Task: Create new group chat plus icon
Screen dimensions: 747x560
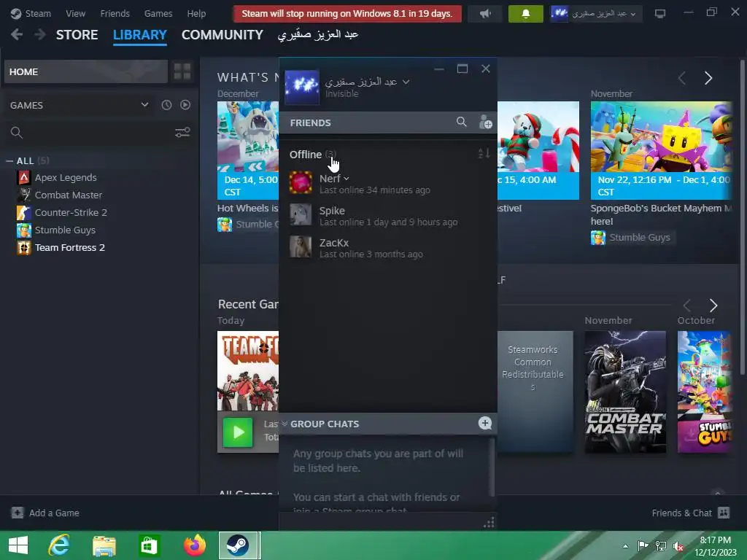Action: [485, 423]
